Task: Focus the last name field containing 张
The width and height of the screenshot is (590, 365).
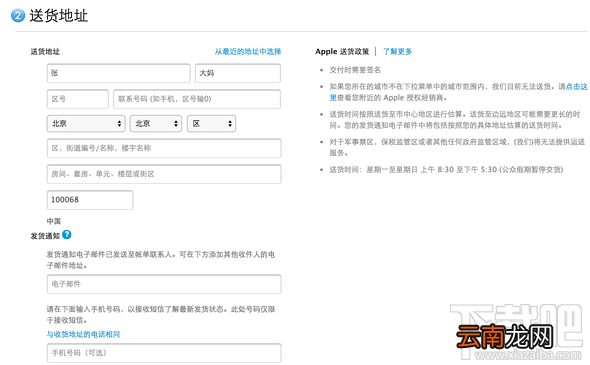Action: coord(119,73)
